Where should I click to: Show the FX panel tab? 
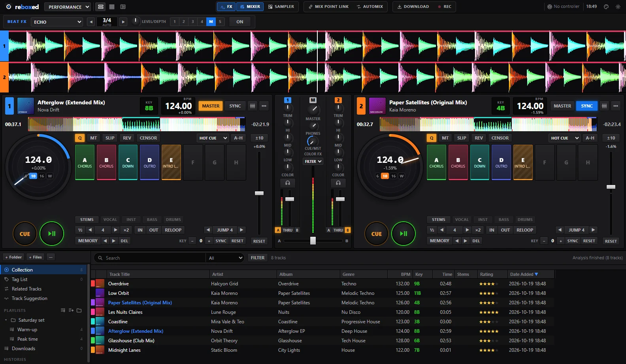(x=226, y=7)
